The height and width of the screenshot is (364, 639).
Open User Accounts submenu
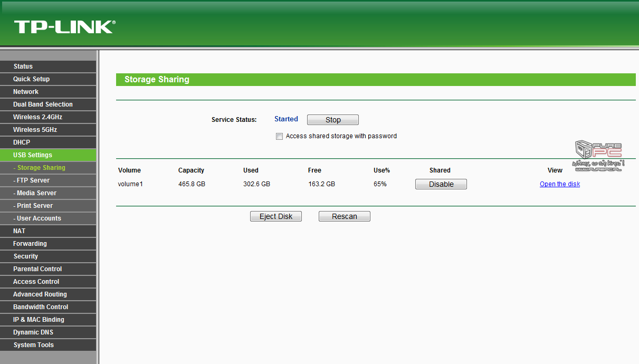pyautogui.click(x=39, y=218)
